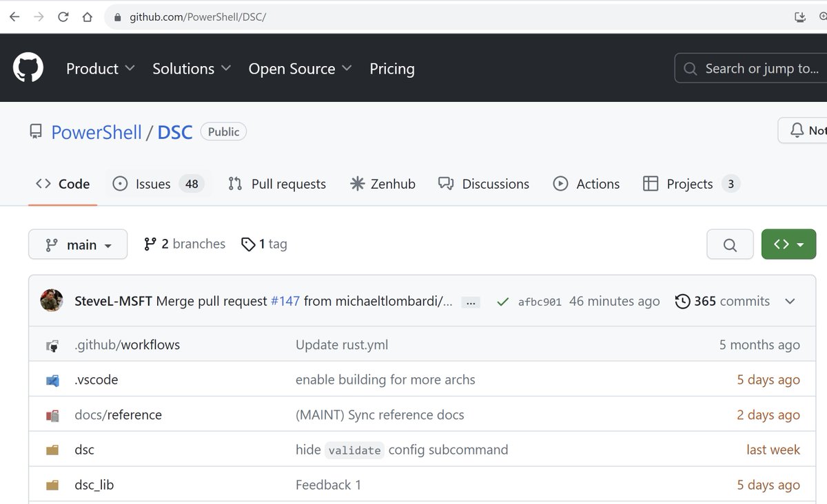Open the main branch selector dropdown

(78, 244)
